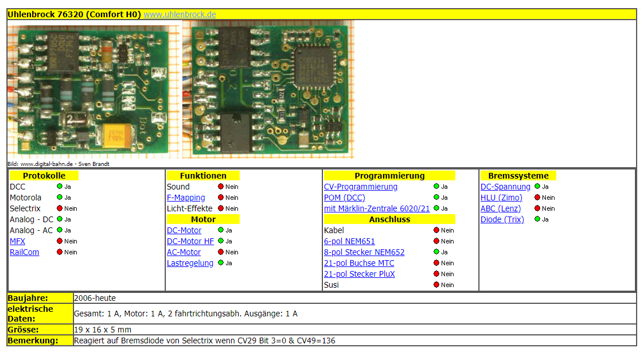Click the green dot in the Analog - DC row

(x=60, y=219)
